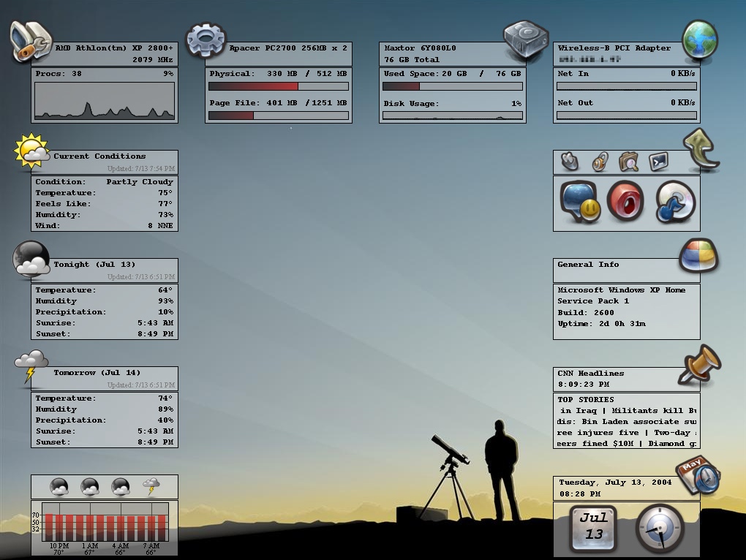Click the 4 AM hourly forecast icon
Viewport: 746px width, 560px height.
pos(121,487)
